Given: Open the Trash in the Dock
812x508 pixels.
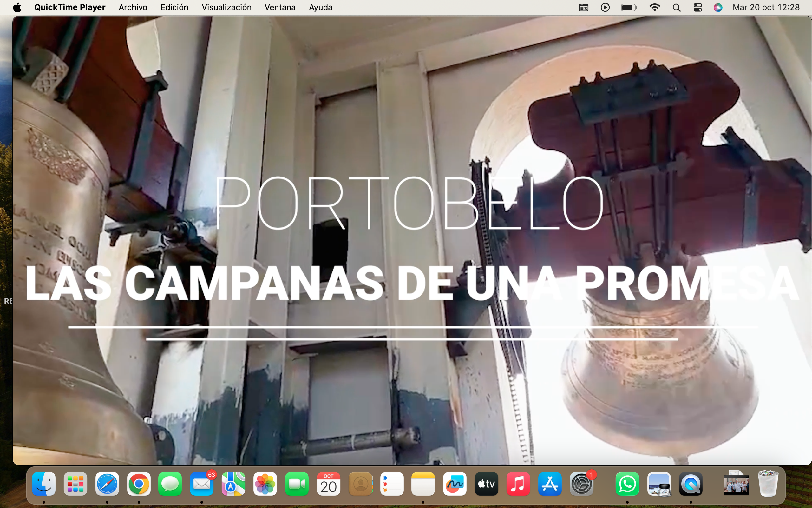Looking at the screenshot, I should (768, 484).
